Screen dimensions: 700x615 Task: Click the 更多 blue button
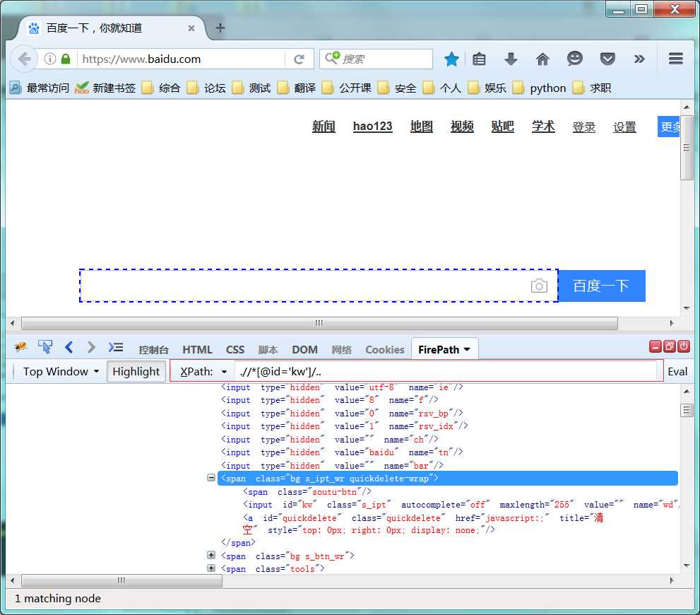(x=668, y=127)
